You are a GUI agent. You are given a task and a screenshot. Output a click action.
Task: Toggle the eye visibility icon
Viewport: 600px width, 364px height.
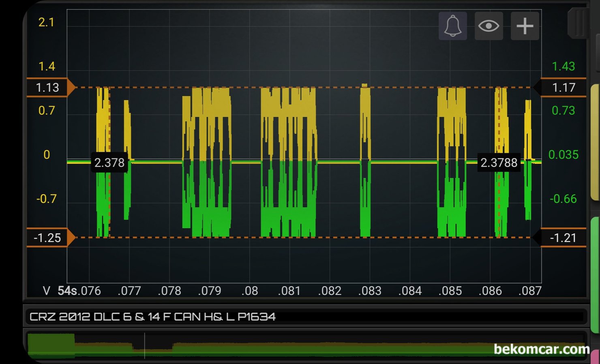point(489,26)
